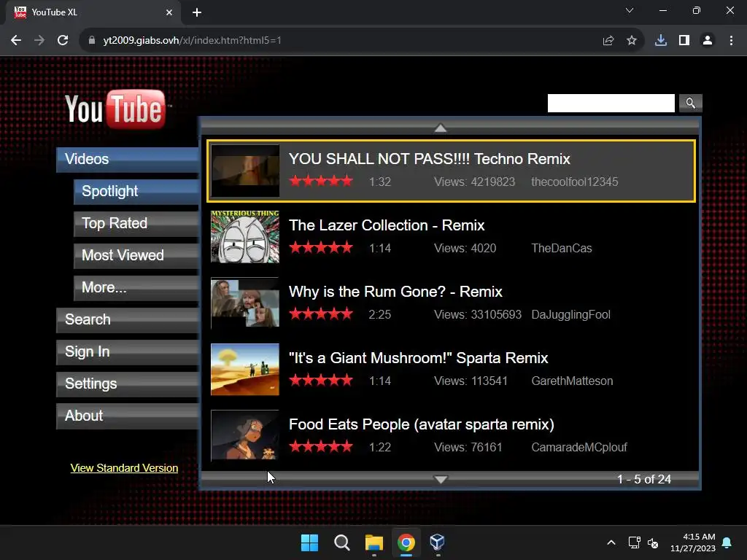Open Chrome three-dot menu

[x=731, y=41]
